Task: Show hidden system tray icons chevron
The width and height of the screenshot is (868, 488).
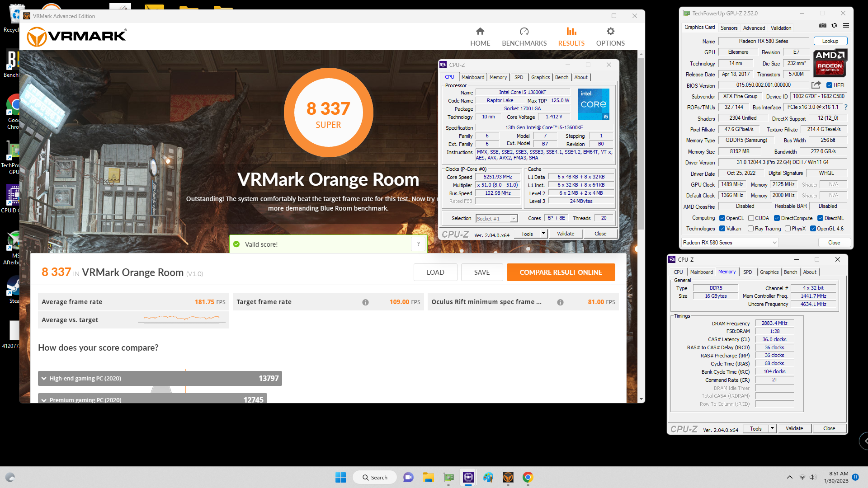Action: click(789, 477)
